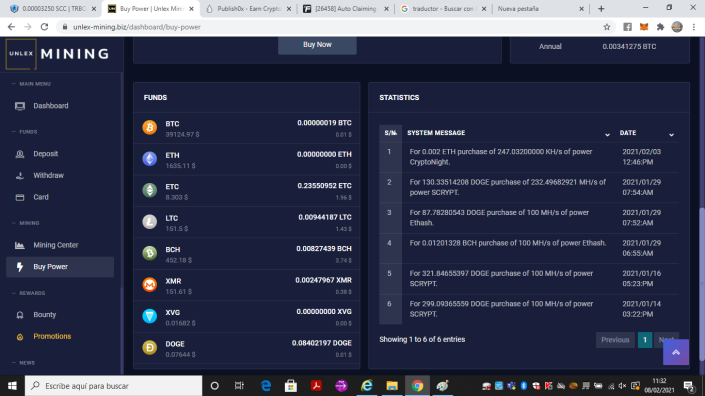The image size is (705, 396).
Task: Click the Deposit icon in sidebar
Action: (20, 154)
